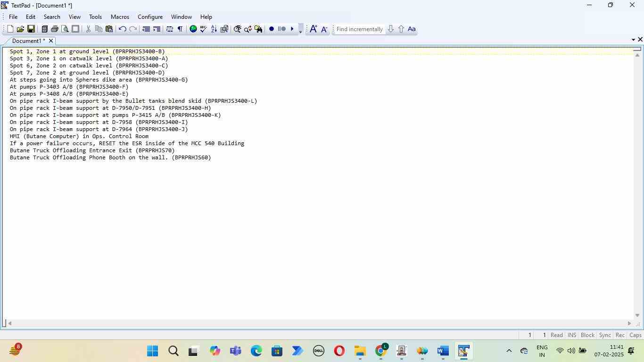644x362 pixels.
Task: Click the line 'At pumps P-3403 A/B'
Action: click(x=69, y=87)
